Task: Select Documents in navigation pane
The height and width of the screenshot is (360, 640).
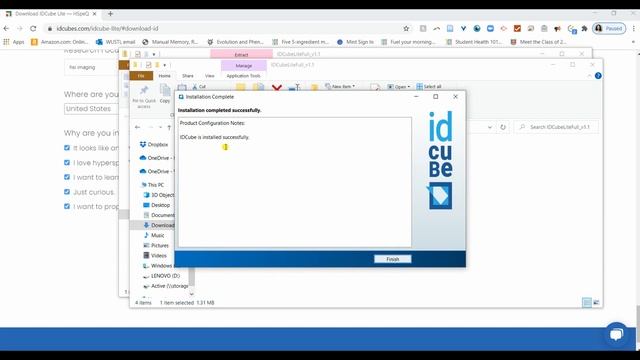Action: [158, 215]
